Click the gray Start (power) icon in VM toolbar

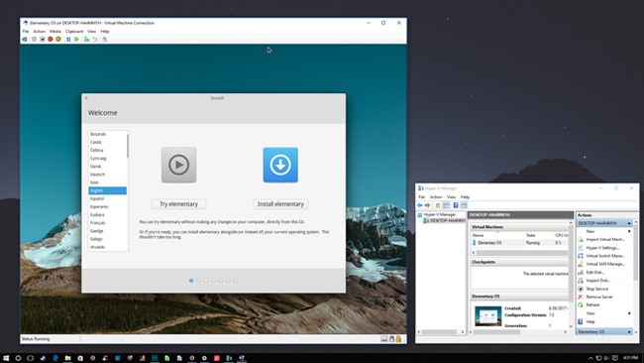point(34,39)
